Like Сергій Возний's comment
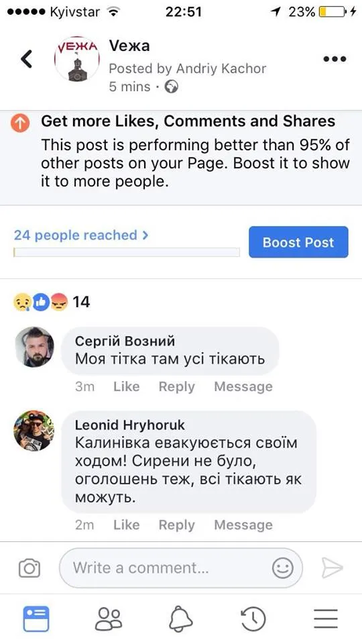362x644 pixels. pyautogui.click(x=127, y=386)
